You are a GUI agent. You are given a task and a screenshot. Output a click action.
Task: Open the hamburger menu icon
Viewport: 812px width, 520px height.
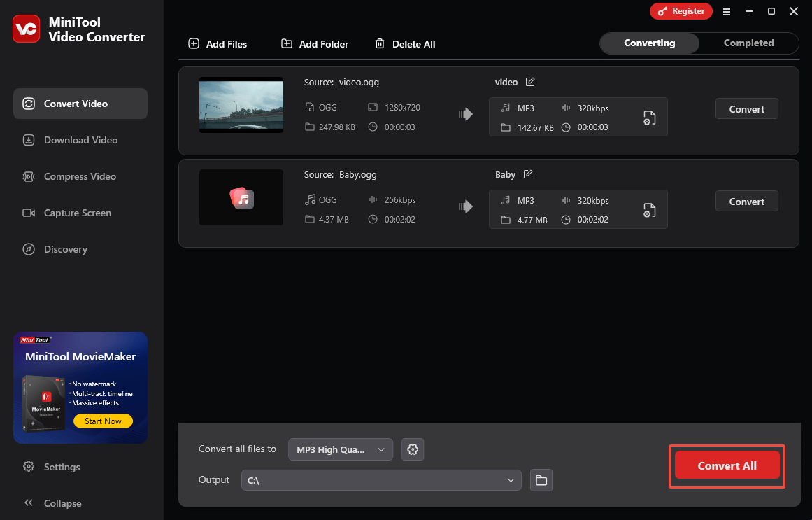[727, 11]
